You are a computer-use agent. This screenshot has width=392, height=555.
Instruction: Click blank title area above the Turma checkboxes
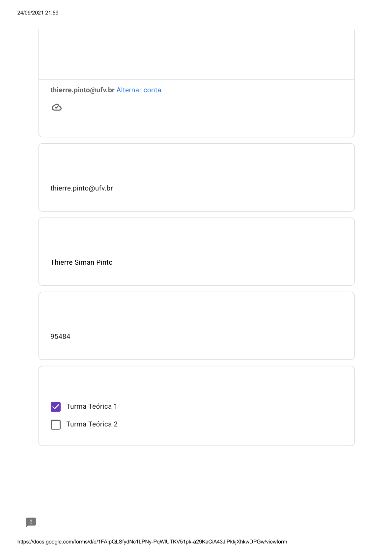(196, 384)
